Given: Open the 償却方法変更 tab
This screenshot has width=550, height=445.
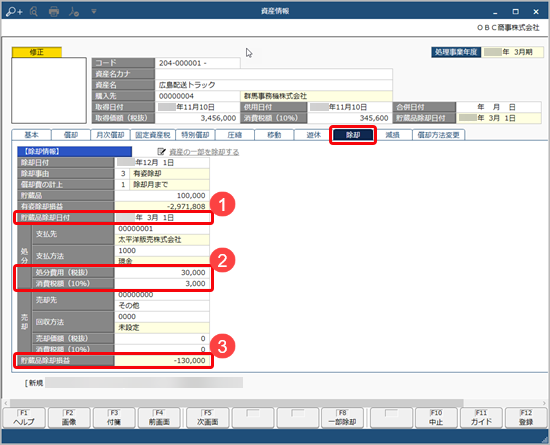Looking at the screenshot, I should 438,135.
